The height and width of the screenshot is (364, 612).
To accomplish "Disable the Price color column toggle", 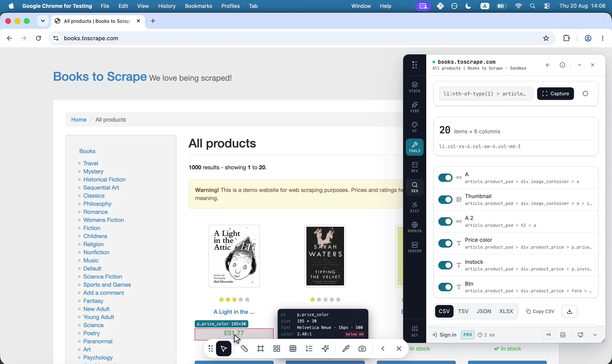I will [445, 244].
